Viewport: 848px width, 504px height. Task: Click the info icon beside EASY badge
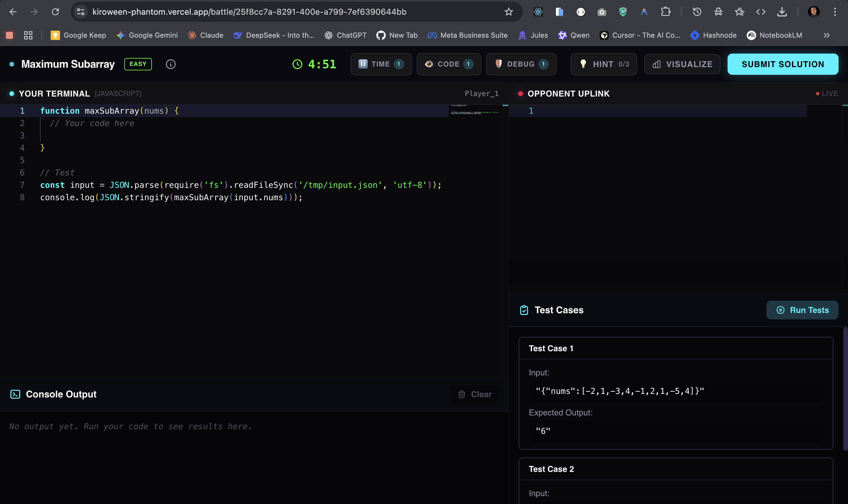tap(170, 64)
